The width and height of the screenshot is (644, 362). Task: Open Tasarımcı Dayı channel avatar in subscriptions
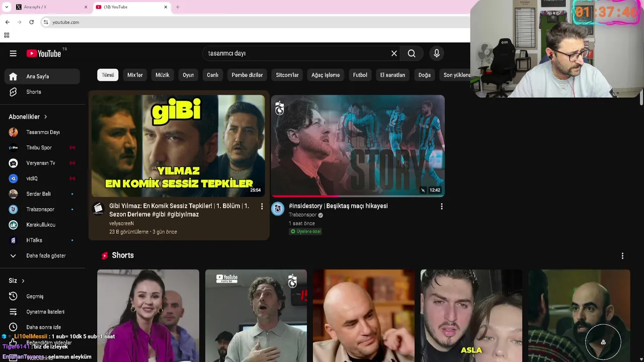pyautogui.click(x=13, y=132)
